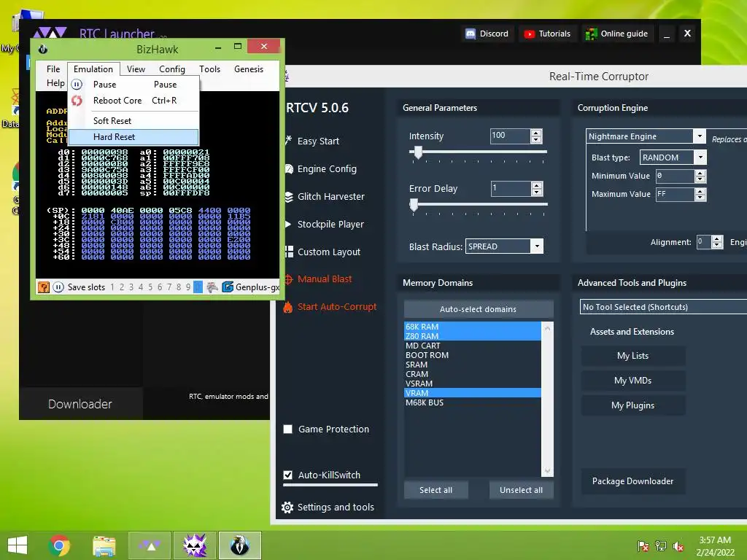The width and height of the screenshot is (747, 560).
Task: Click the Online guide icon
Action: point(591,34)
